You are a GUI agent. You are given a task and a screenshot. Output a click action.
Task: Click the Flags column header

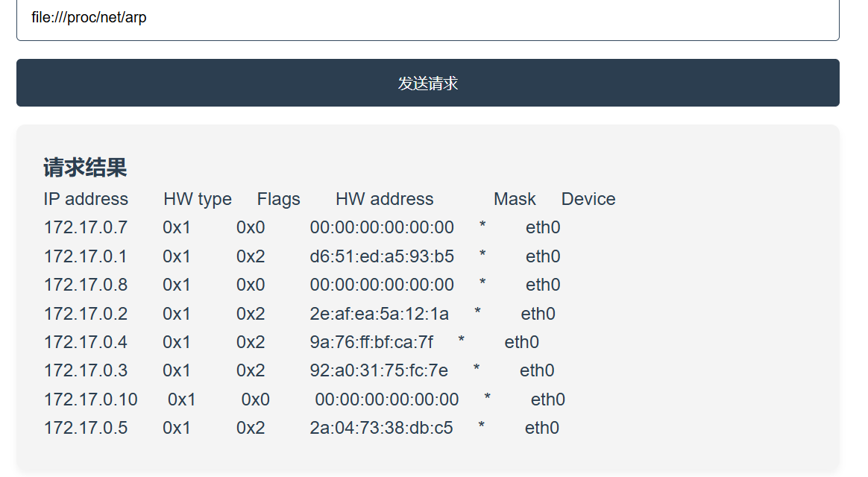[x=279, y=199]
